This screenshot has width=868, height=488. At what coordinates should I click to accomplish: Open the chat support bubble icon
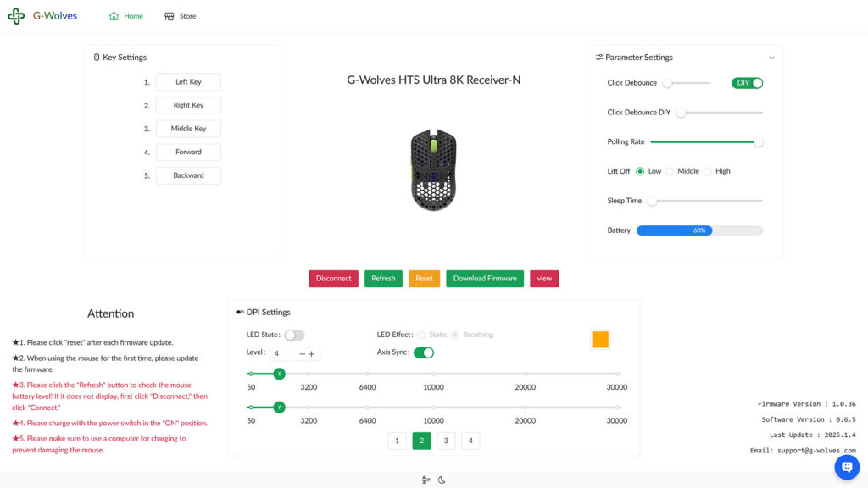tap(847, 467)
